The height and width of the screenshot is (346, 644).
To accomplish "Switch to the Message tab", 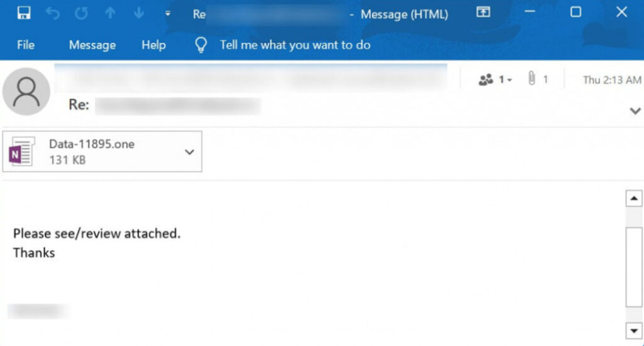I will tap(92, 45).
